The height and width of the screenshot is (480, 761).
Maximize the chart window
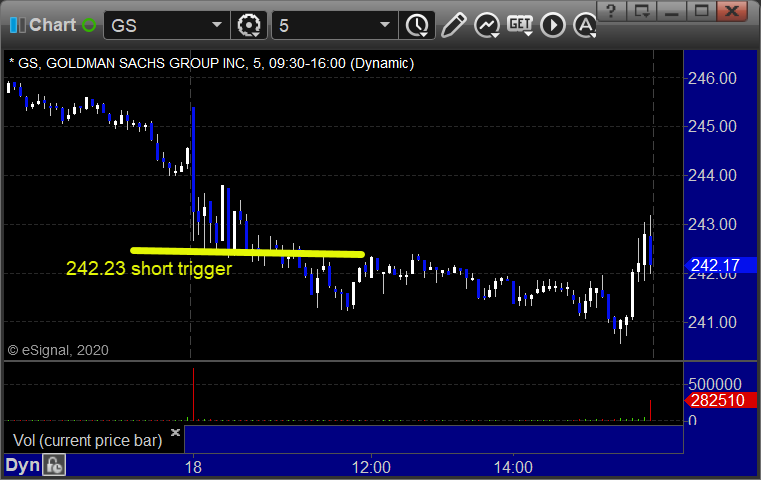701,11
